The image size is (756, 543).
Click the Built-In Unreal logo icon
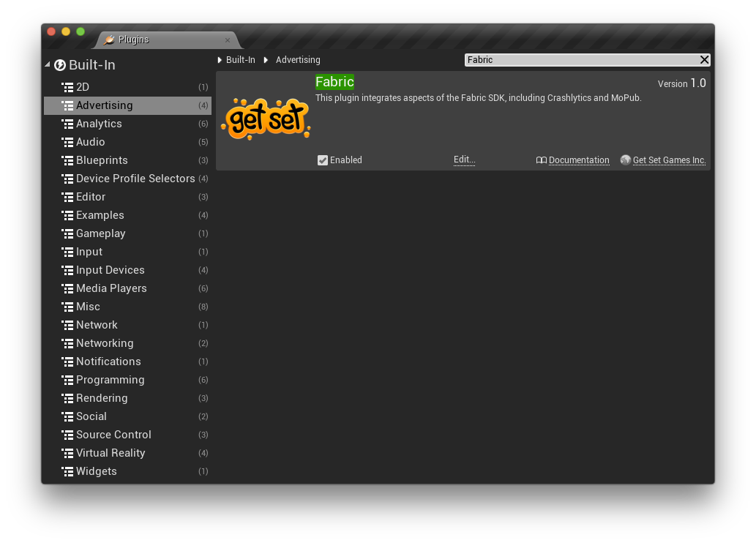click(60, 65)
